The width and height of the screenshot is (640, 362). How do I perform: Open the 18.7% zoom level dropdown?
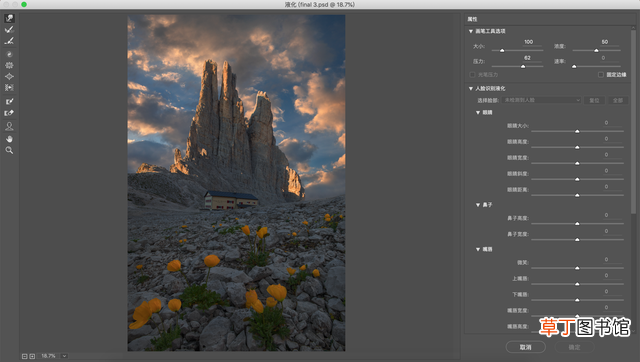tap(64, 356)
